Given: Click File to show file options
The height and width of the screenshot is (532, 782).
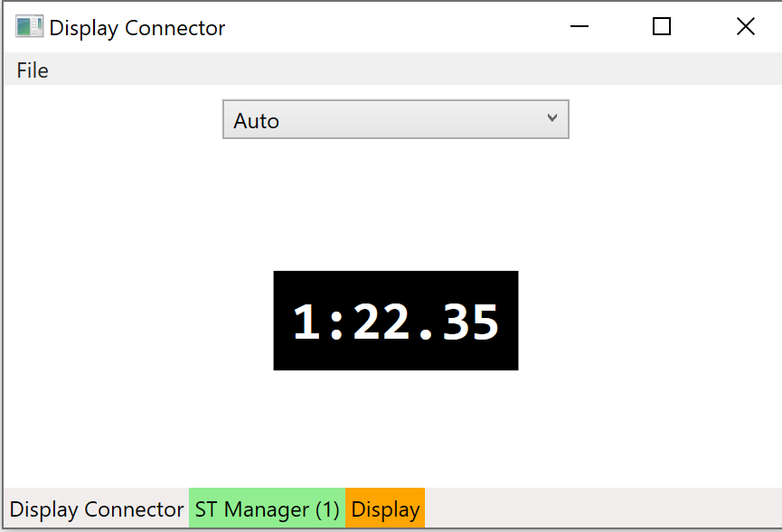Looking at the screenshot, I should [31, 70].
